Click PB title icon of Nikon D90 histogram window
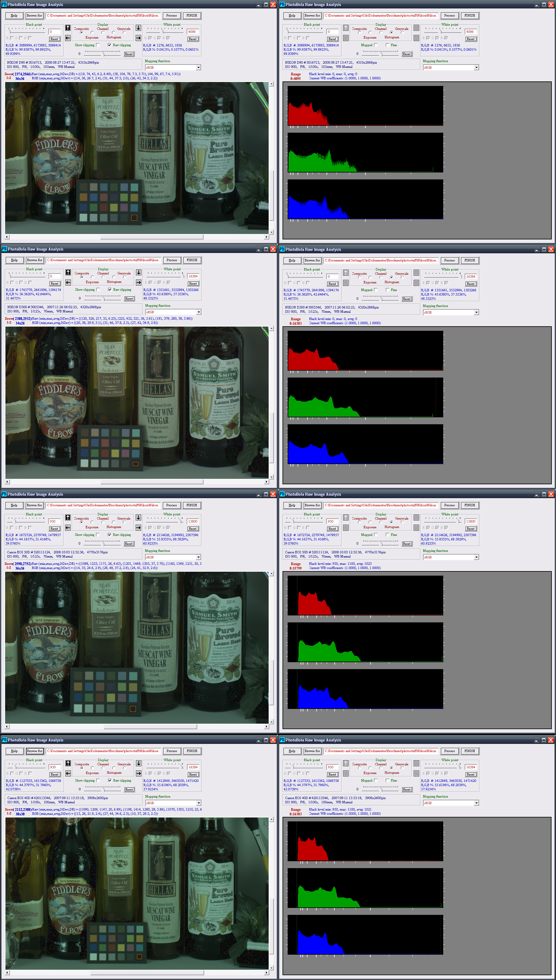The width and height of the screenshot is (556, 980). coord(282,5)
